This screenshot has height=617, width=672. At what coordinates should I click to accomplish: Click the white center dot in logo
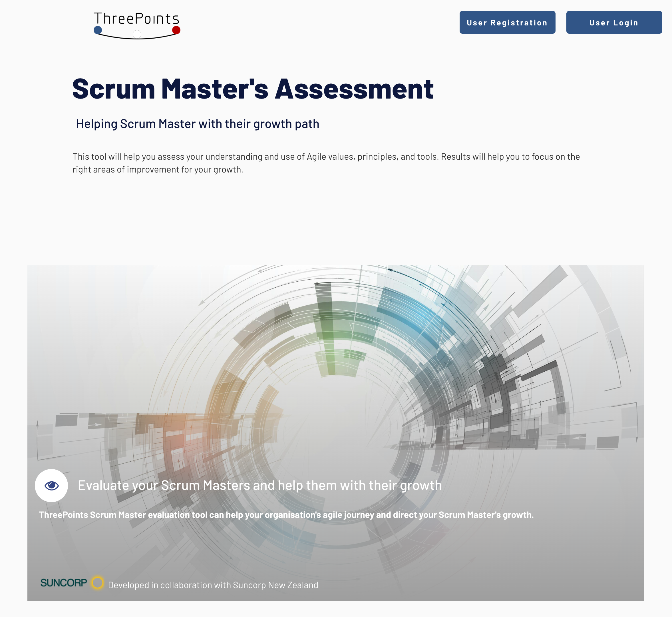pos(137,34)
